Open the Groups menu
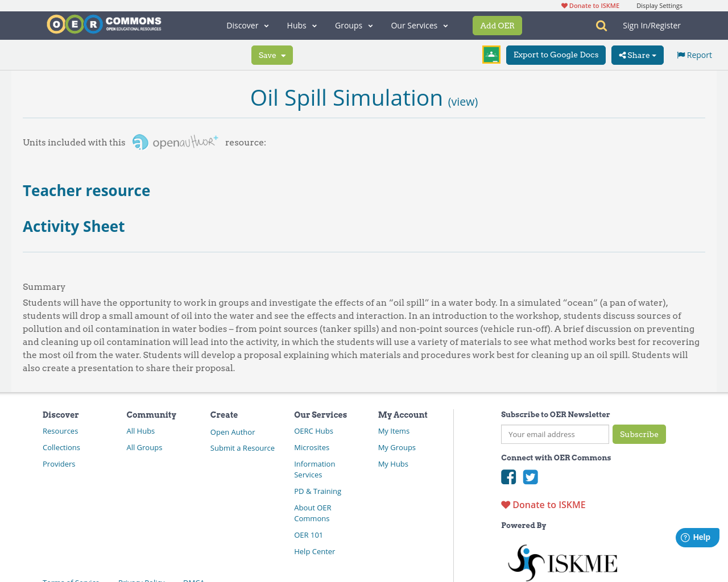Image resolution: width=728 pixels, height=582 pixels. coord(354,25)
